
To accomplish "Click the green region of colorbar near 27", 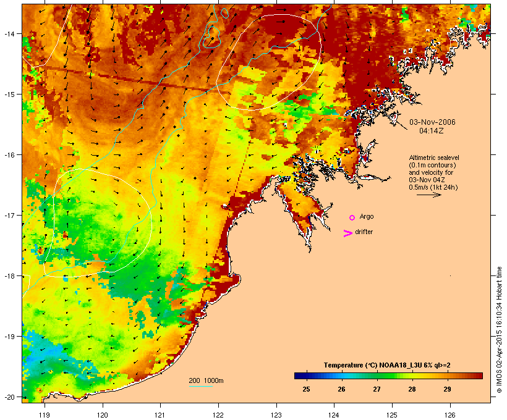I will pos(377,376).
